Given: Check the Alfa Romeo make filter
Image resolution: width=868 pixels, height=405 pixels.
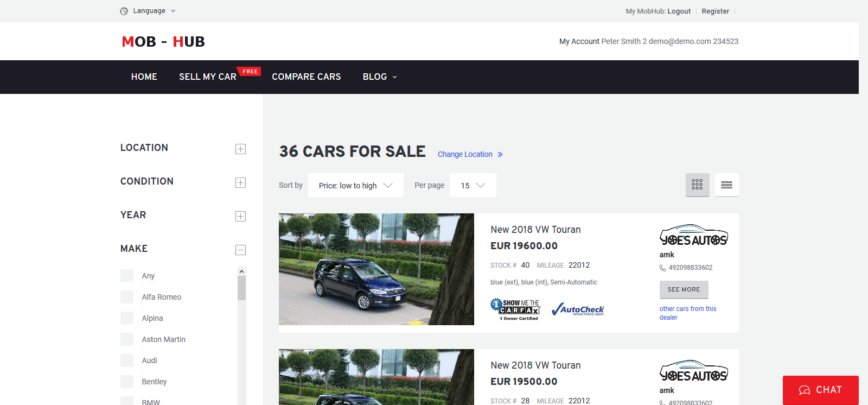Looking at the screenshot, I should 127,297.
